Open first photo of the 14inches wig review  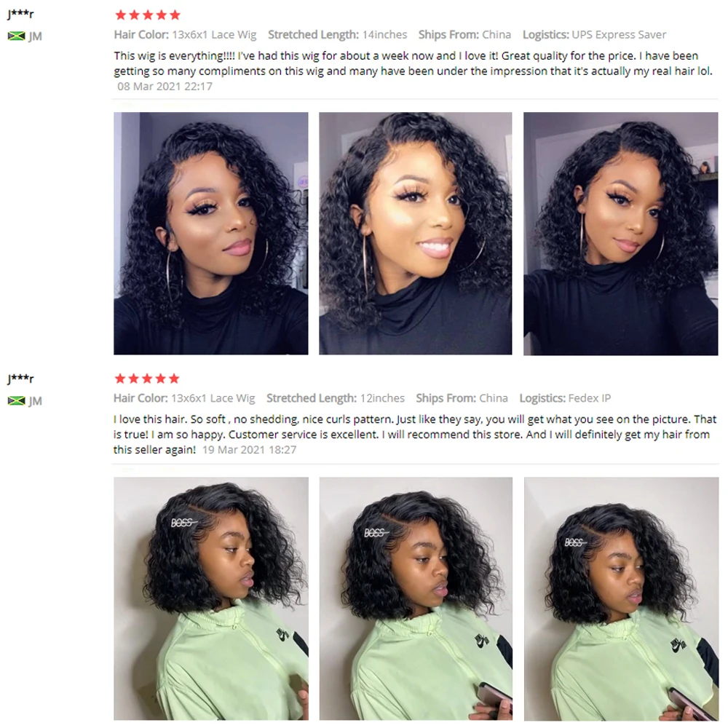(211, 234)
